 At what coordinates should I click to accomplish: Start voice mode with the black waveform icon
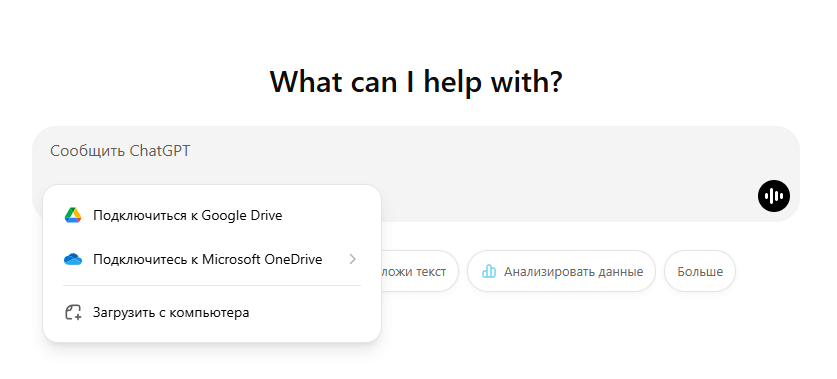(x=773, y=195)
